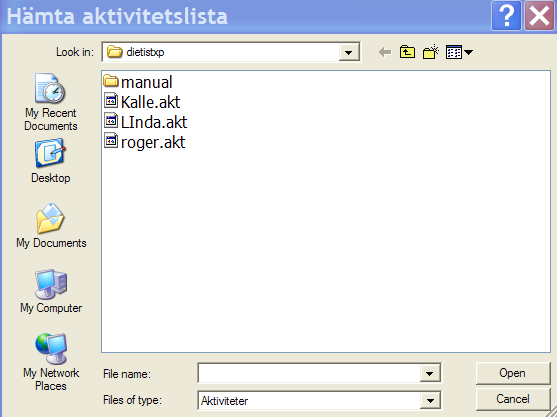Click the Help question mark button
This screenshot has height=417, width=557.
[x=506, y=15]
